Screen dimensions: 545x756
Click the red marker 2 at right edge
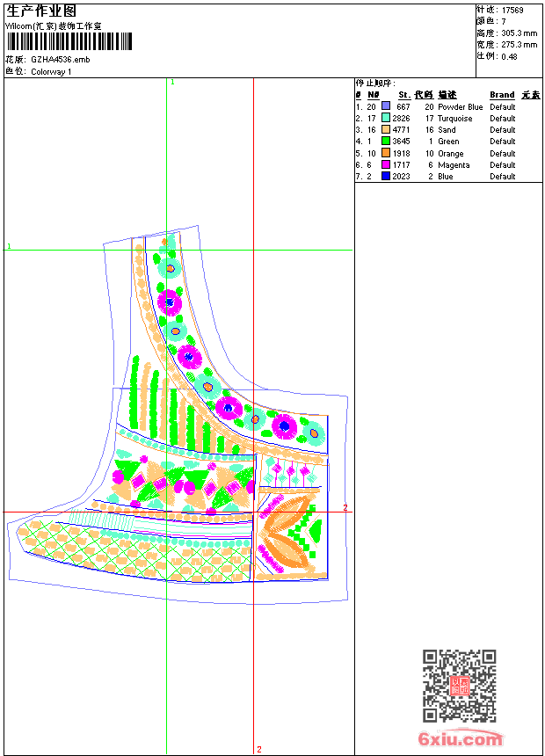[x=345, y=507]
